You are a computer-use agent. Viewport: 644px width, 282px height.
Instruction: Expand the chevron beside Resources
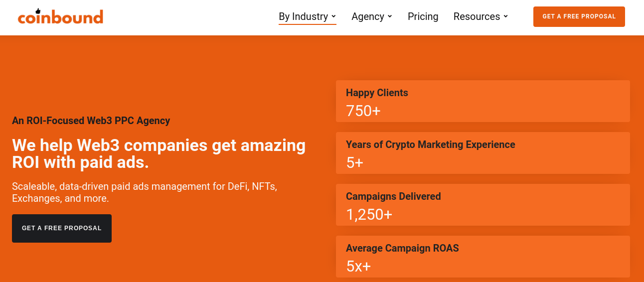[x=505, y=16]
